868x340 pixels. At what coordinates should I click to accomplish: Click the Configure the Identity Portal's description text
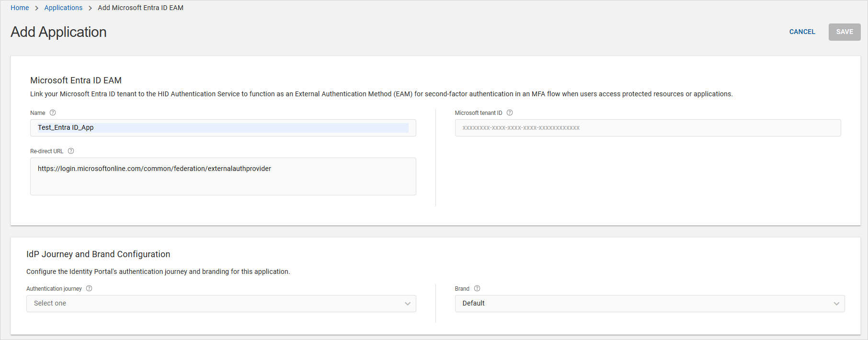coord(158,272)
